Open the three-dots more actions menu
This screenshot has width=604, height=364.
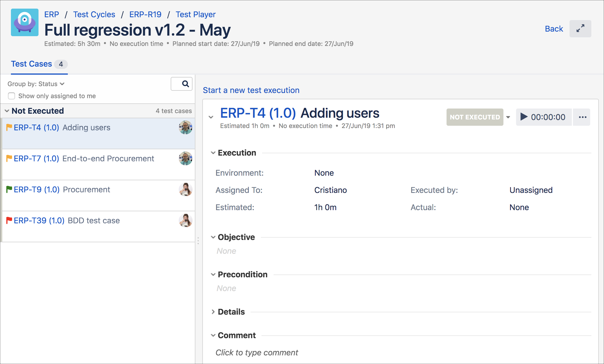click(x=582, y=117)
